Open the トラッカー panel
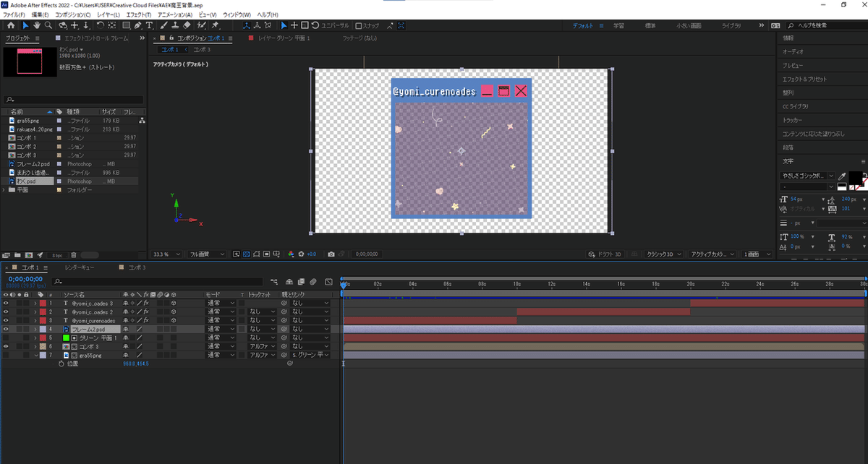Viewport: 868px width, 464px height. point(793,120)
